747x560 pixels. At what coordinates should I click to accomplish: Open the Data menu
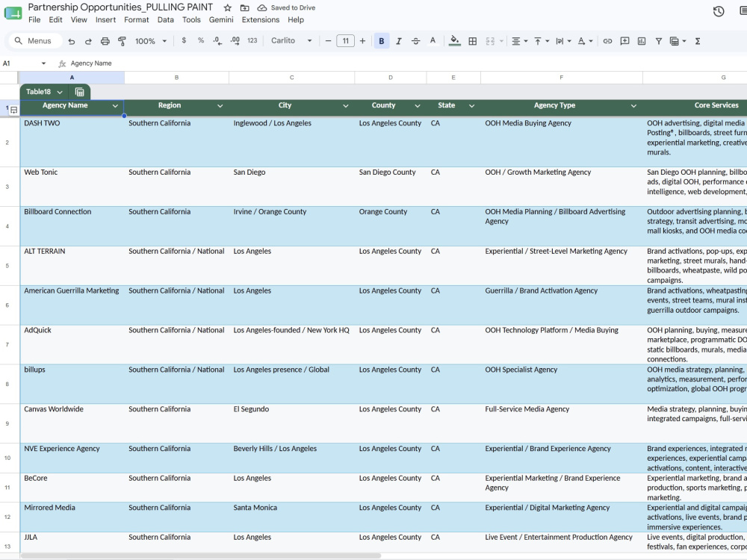click(x=165, y=19)
